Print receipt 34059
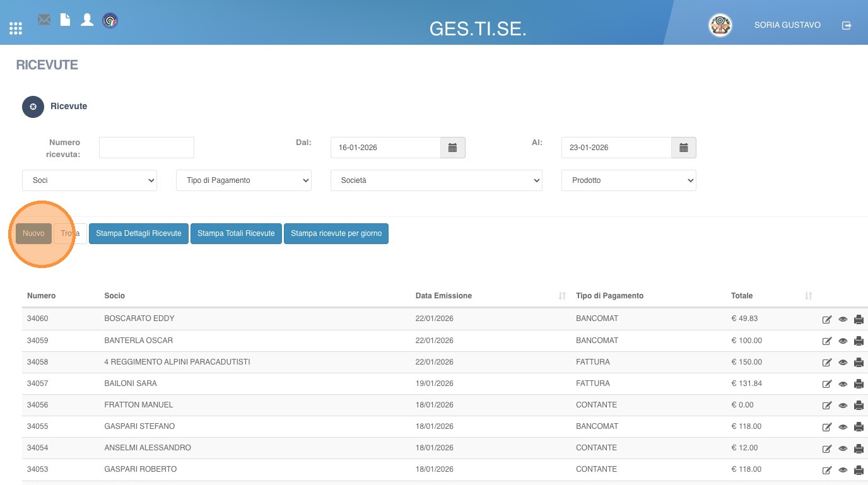This screenshot has height=485, width=868. 859,341
